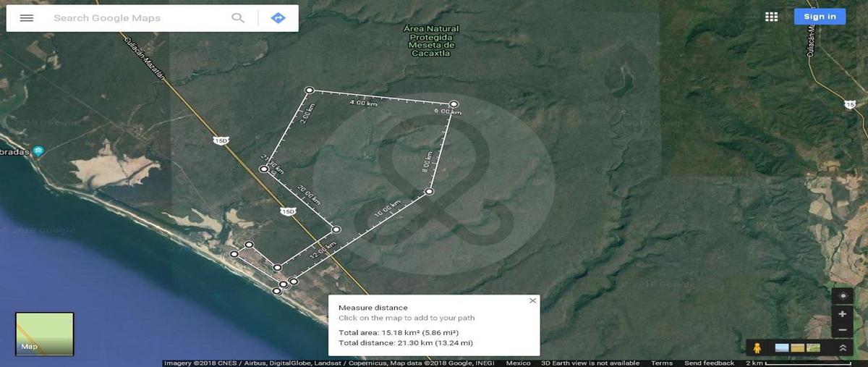The image size is (868, 367).
Task: Zoom in with the plus button
Action: 843,314
